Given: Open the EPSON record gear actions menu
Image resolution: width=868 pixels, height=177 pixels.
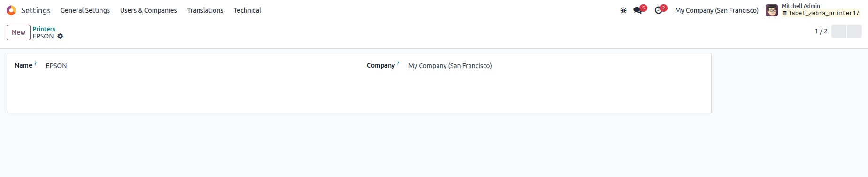Looking at the screenshot, I should coord(60,36).
